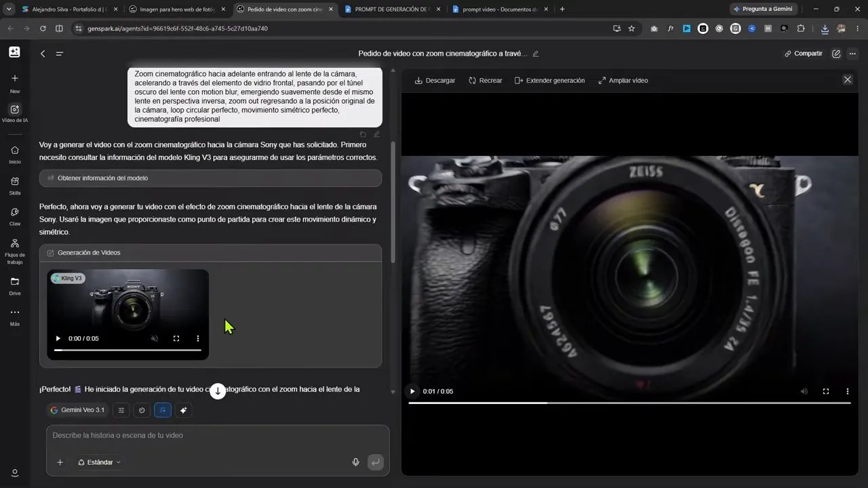
Task: Open Claw in the sidebar
Action: point(15,216)
